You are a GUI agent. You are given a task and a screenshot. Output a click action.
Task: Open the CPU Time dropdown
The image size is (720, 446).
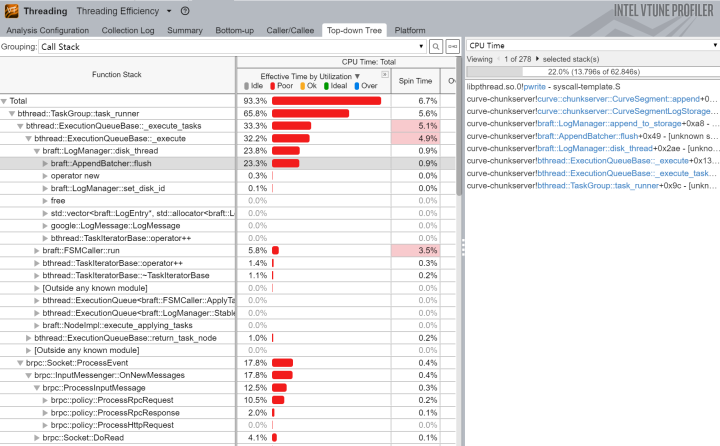coord(593,45)
